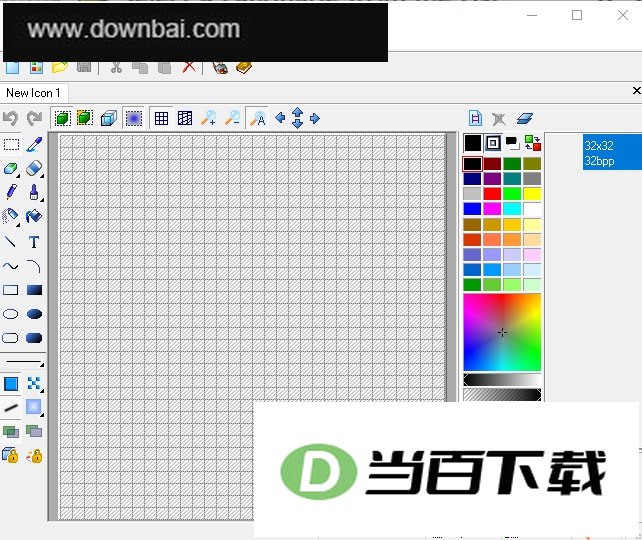Pick the cyan palette swatch

coord(512,209)
